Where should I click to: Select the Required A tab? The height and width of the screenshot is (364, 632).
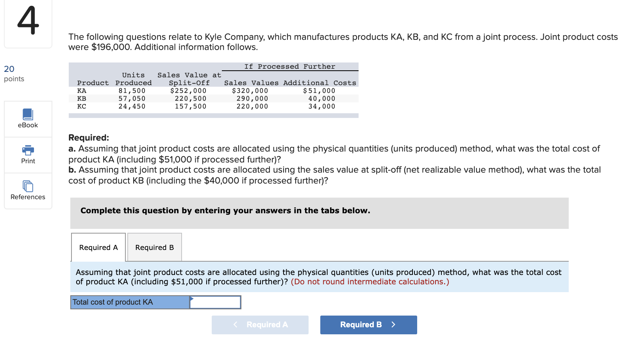tap(98, 247)
